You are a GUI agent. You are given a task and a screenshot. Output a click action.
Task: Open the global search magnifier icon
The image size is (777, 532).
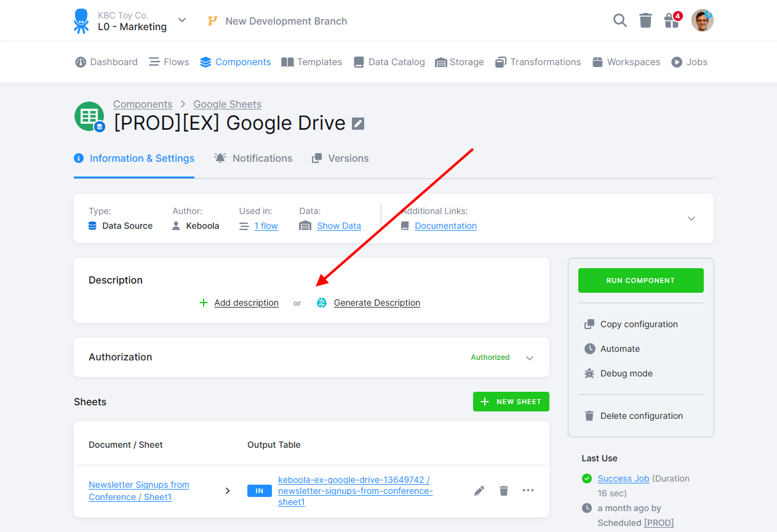(620, 21)
